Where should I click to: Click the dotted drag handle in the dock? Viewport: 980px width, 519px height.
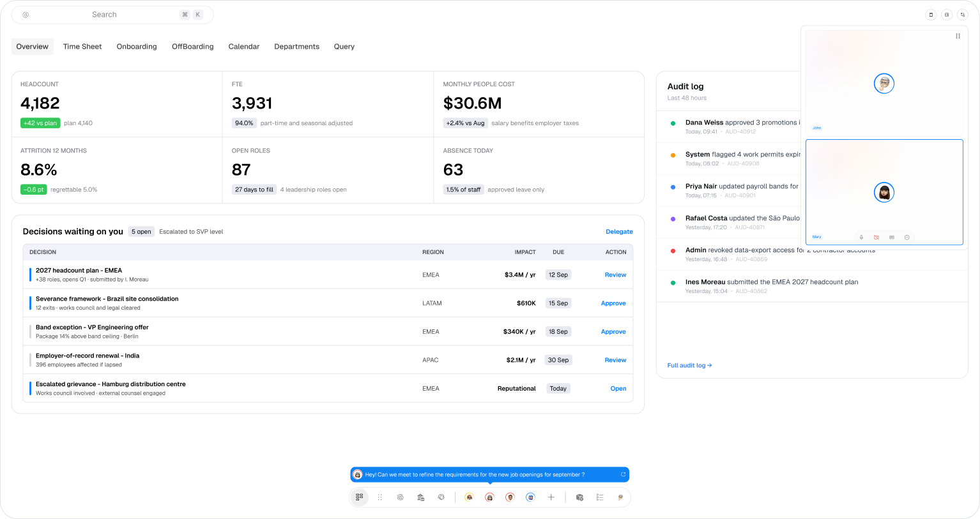(x=380, y=497)
